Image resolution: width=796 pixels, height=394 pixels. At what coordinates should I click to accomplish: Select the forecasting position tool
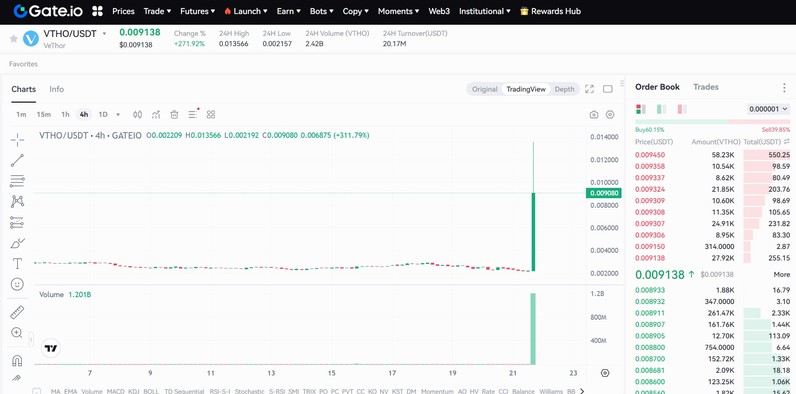(17, 222)
